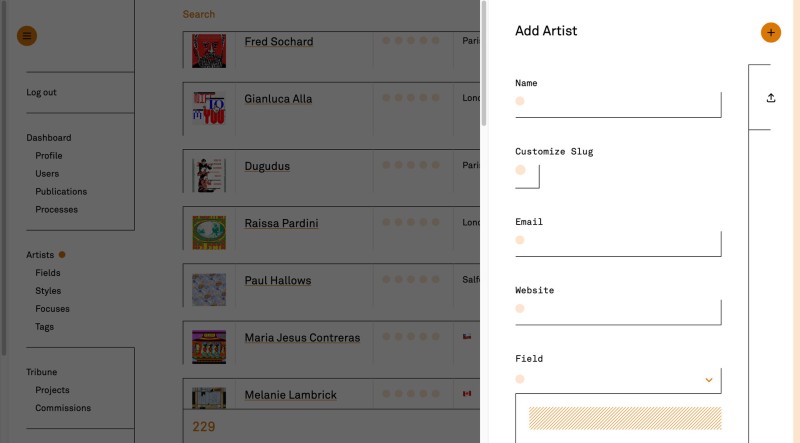Open Fred Sochard's thumbnail image
This screenshot has width=800, height=443.
209,51
